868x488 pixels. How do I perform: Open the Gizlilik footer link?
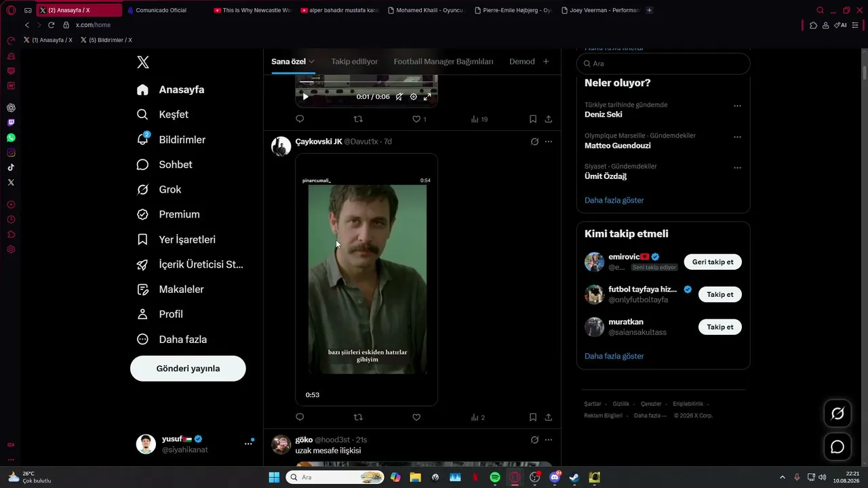[621, 404]
